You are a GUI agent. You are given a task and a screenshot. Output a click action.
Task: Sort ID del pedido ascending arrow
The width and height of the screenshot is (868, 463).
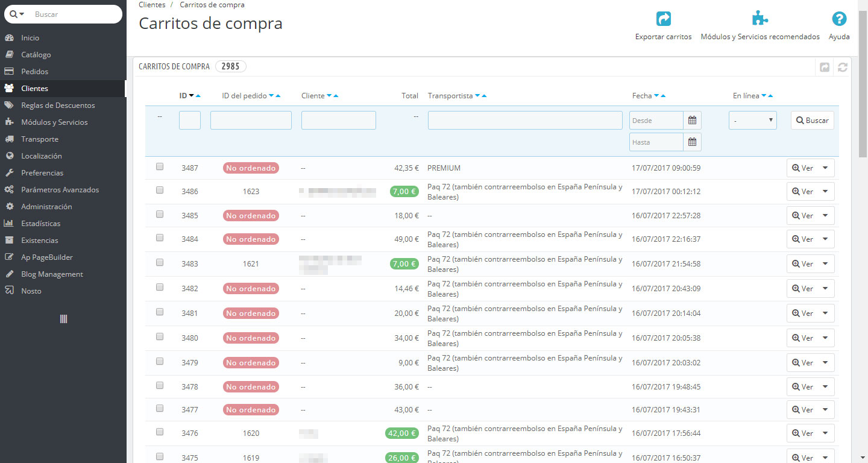click(x=278, y=96)
